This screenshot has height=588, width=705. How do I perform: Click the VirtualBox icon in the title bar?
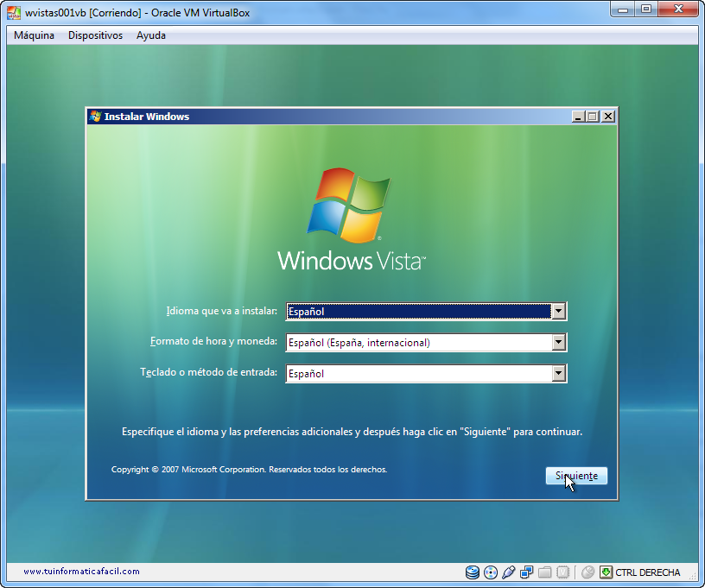14,13
